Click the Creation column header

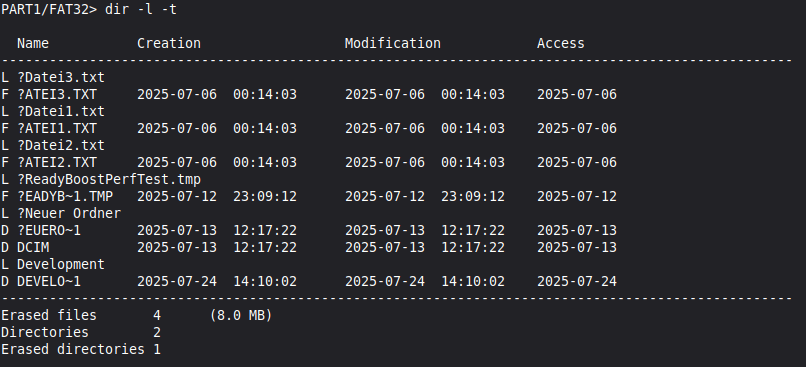(169, 44)
